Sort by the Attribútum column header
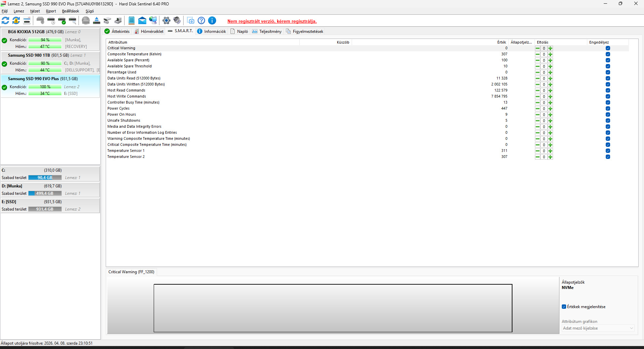Viewport: 644px width, 349px height. (x=203, y=42)
